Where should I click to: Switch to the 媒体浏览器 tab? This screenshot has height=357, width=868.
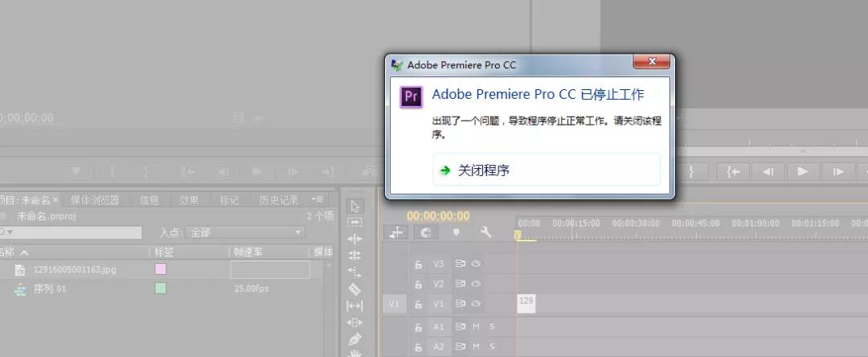coord(95,200)
